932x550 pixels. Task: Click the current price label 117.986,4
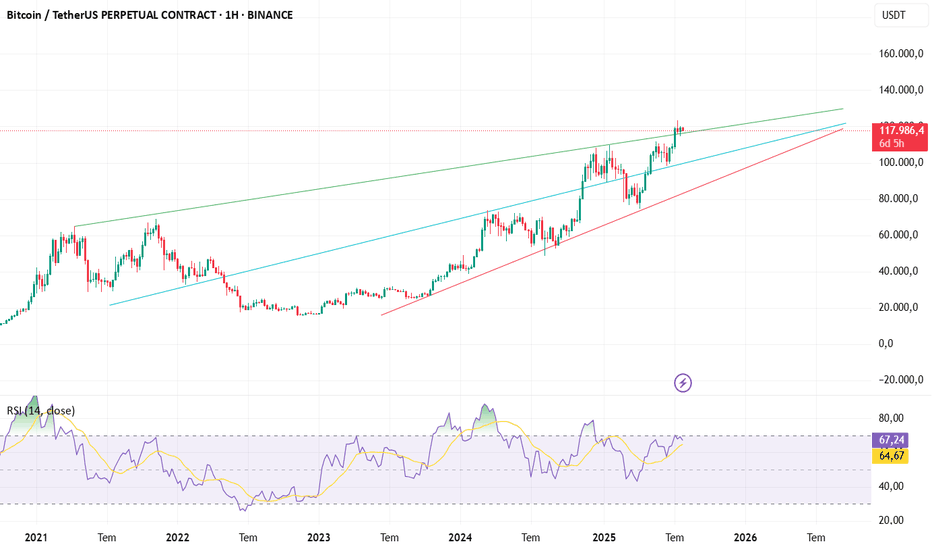[901, 130]
